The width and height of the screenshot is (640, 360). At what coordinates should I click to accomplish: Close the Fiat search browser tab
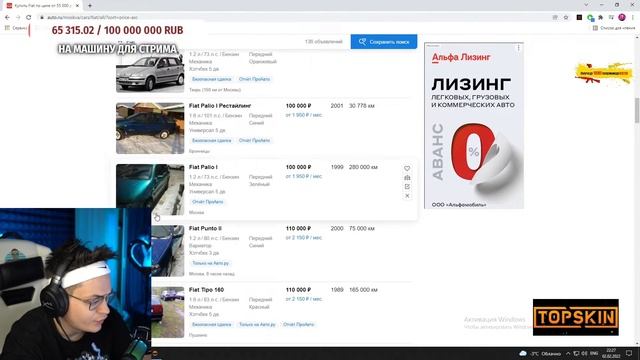coord(77,6)
